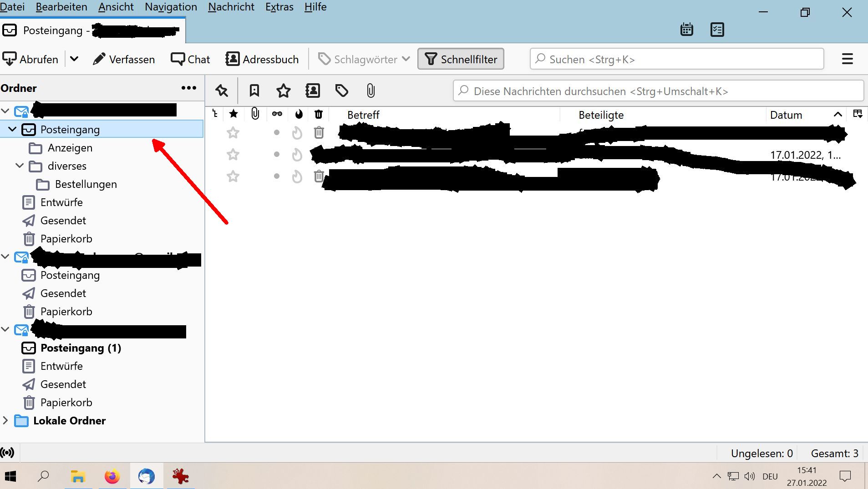This screenshot has width=868, height=489.
Task: Expand Lokale Ordner in the folder tree
Action: pyautogui.click(x=6, y=420)
